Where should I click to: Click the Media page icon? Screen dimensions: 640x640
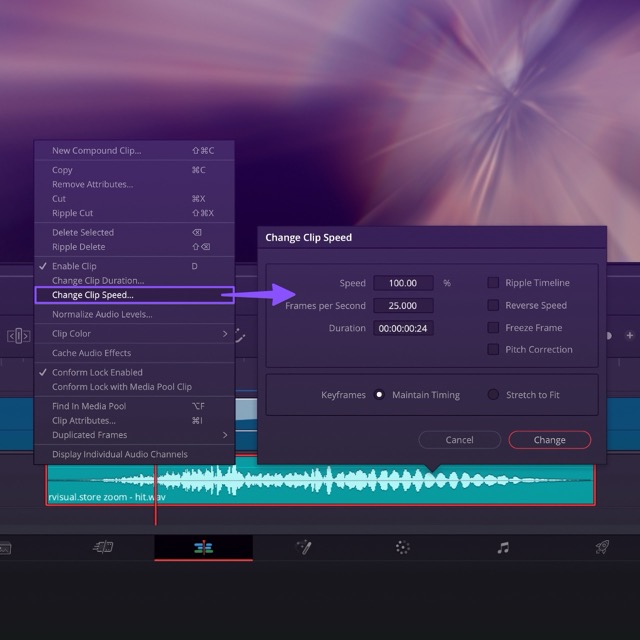point(5,547)
